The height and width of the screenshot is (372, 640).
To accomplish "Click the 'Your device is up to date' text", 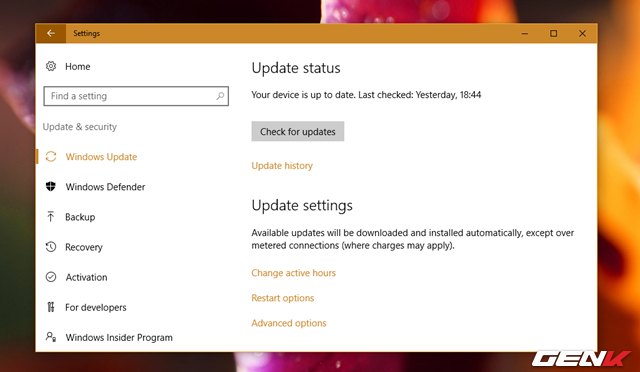I will click(x=303, y=95).
